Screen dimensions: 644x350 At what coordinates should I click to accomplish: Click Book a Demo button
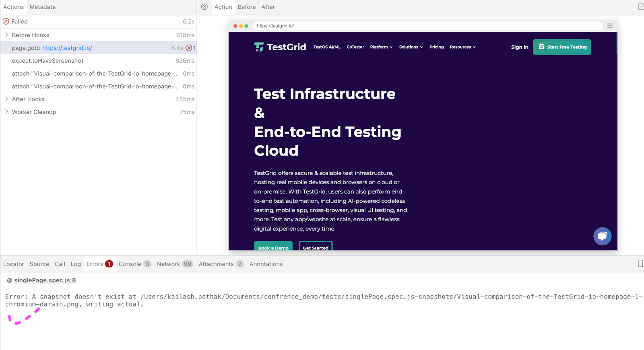[273, 246]
